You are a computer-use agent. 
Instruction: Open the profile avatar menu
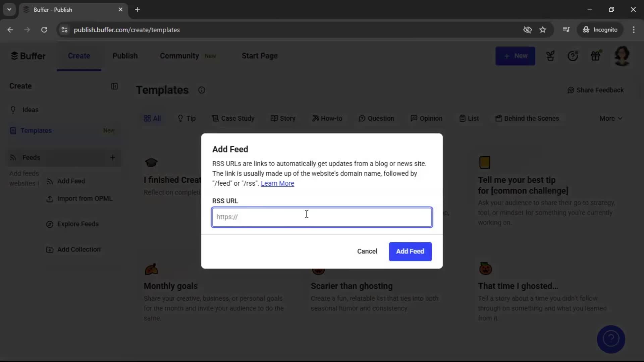pyautogui.click(x=622, y=56)
